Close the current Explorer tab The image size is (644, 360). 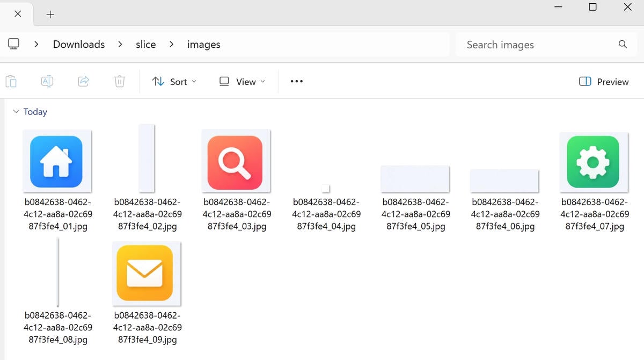(18, 14)
